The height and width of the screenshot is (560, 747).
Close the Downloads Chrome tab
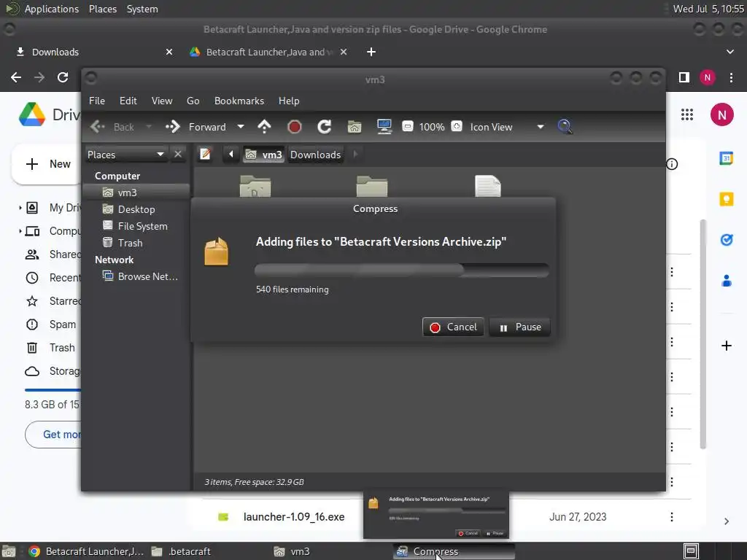[169, 52]
